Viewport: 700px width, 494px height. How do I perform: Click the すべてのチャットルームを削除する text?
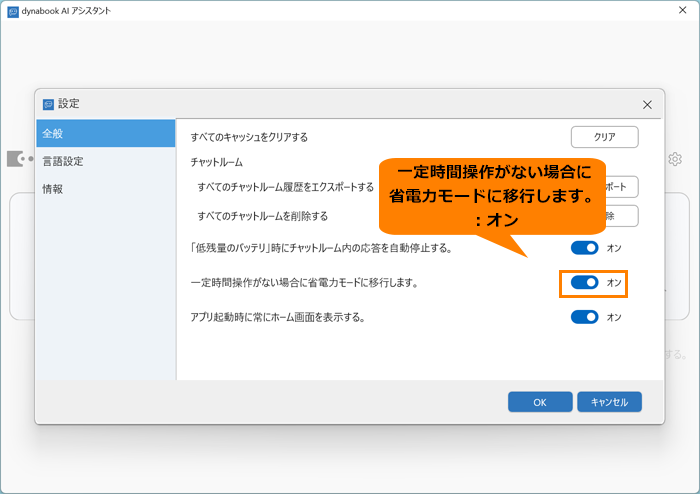263,216
